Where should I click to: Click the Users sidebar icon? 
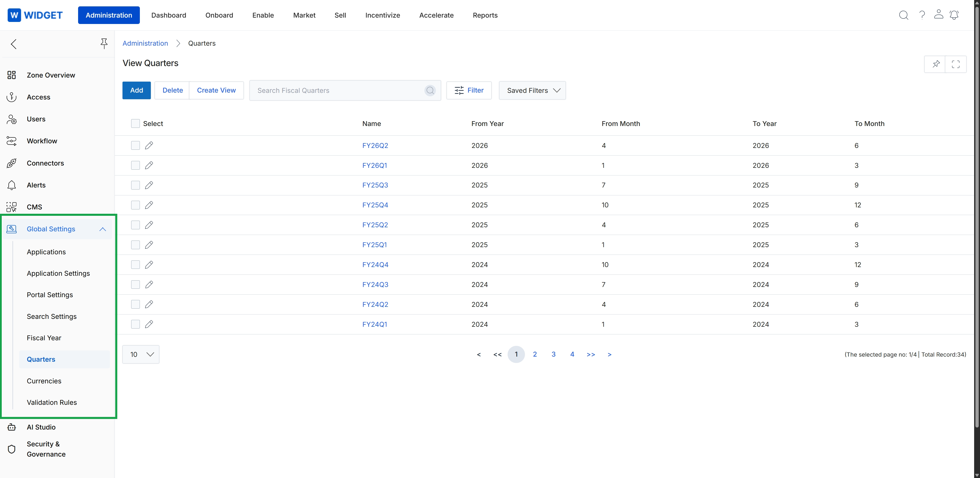12,119
